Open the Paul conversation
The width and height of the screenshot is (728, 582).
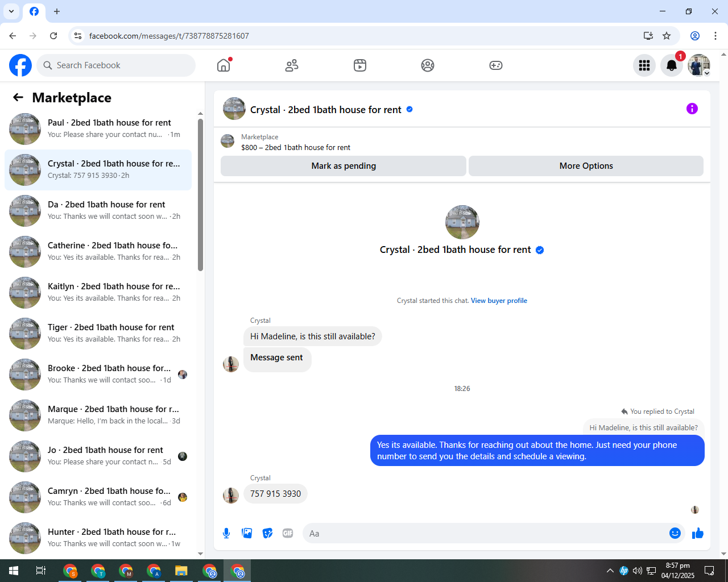coord(98,129)
